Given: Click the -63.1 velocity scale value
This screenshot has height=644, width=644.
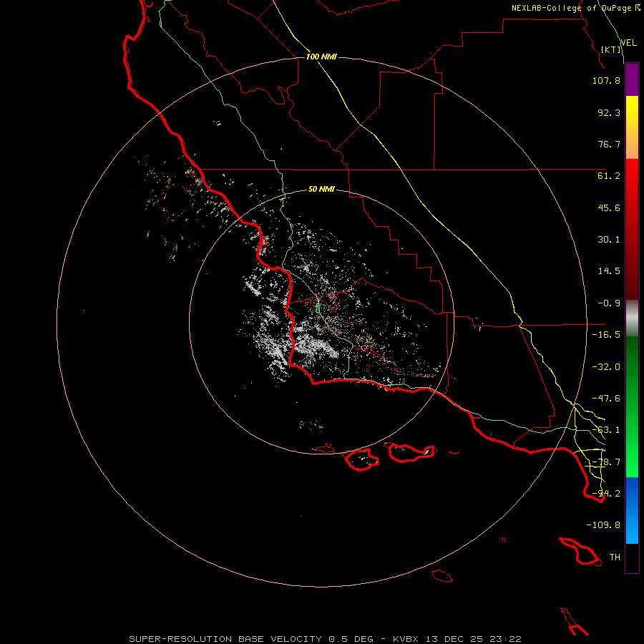Looking at the screenshot, I should pos(606,430).
